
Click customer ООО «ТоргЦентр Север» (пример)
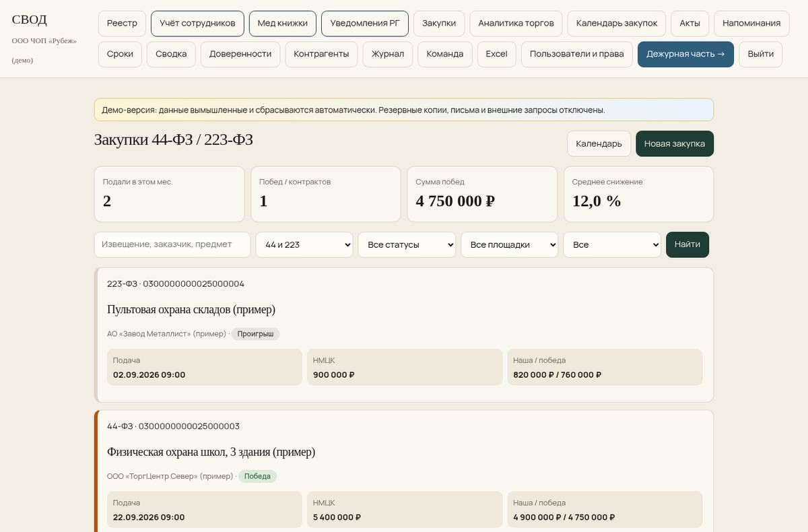click(x=170, y=476)
